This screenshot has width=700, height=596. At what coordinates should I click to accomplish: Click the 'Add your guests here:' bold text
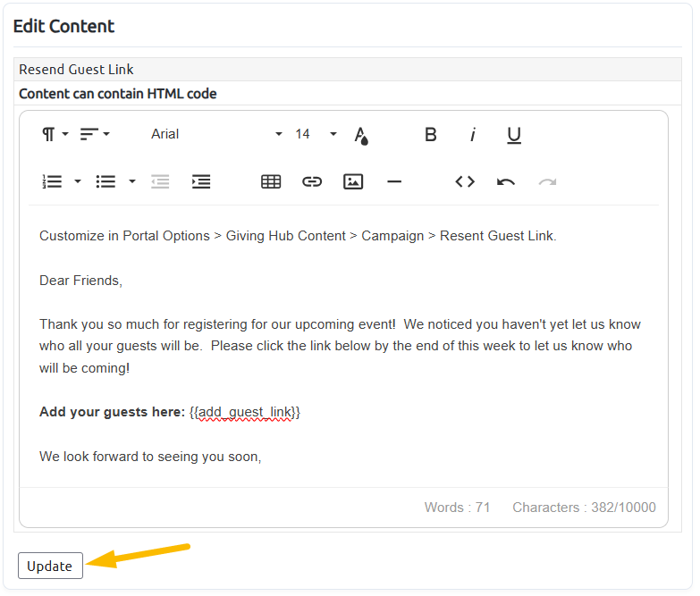click(x=112, y=412)
